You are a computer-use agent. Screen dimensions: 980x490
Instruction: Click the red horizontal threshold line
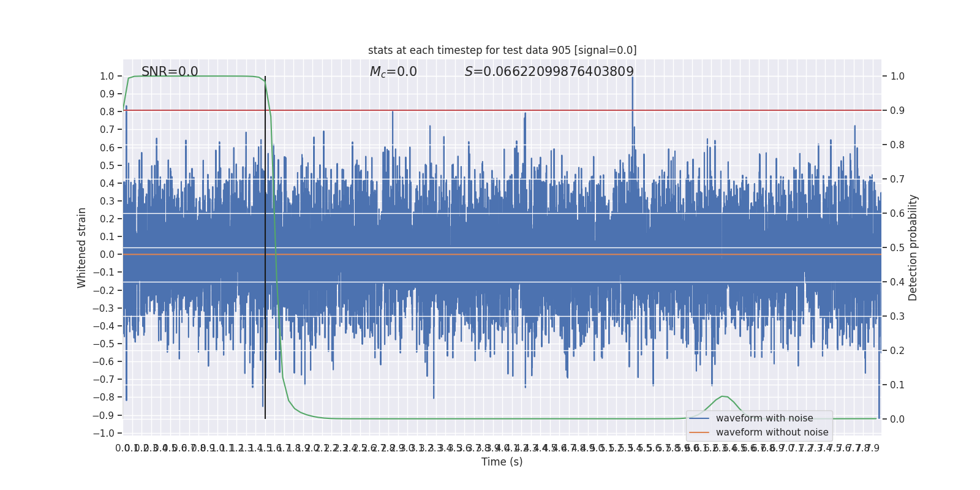(x=502, y=111)
